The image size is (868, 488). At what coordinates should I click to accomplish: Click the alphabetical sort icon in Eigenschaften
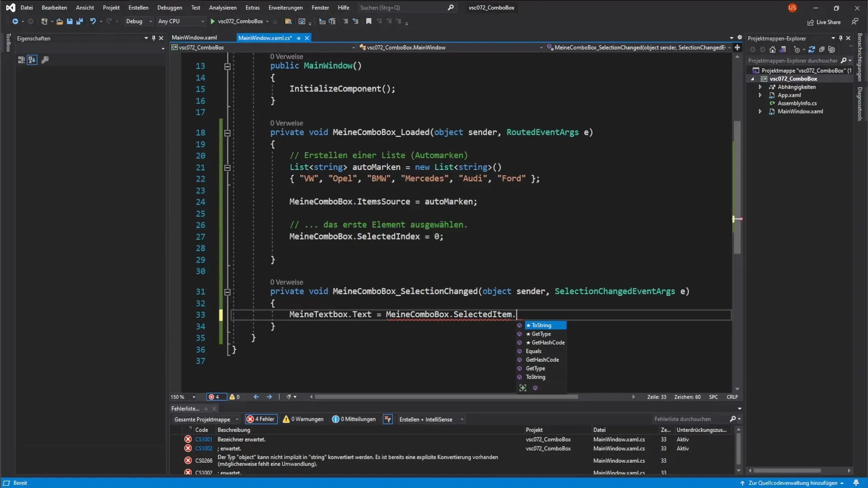[x=32, y=60]
